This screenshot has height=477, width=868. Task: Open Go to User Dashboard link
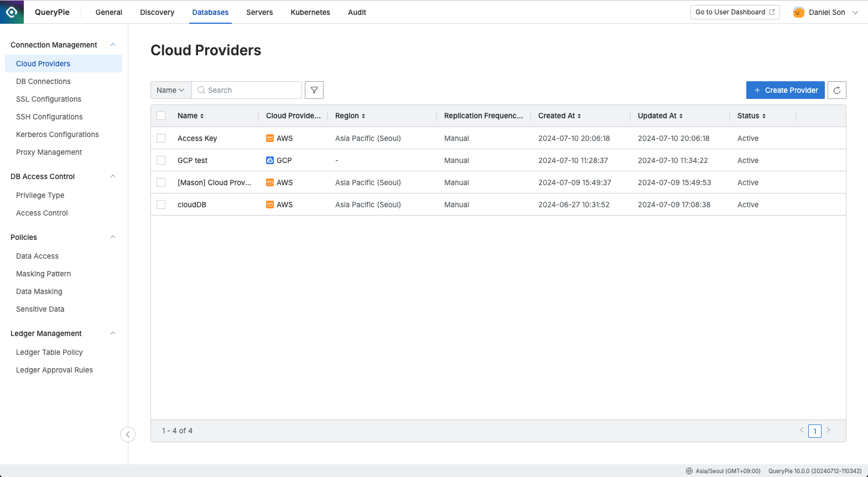[x=735, y=12]
